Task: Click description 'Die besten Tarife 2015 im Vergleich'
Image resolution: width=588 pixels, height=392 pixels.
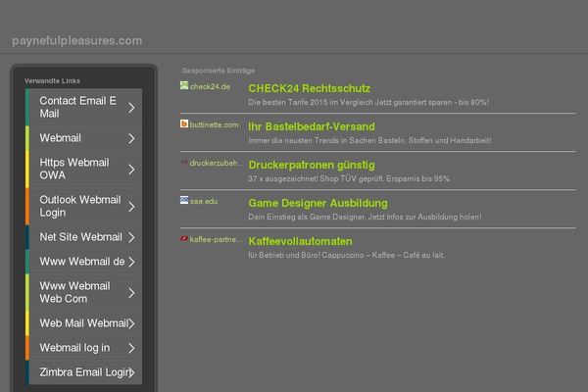Action: pyautogui.click(x=368, y=102)
